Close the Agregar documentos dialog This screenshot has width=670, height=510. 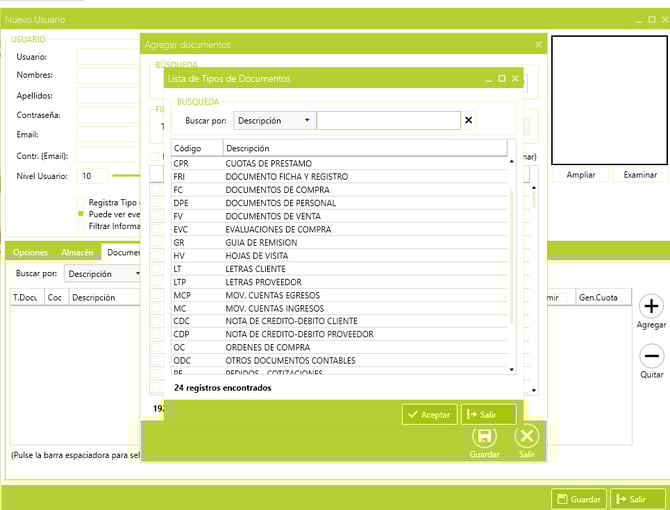tap(539, 45)
